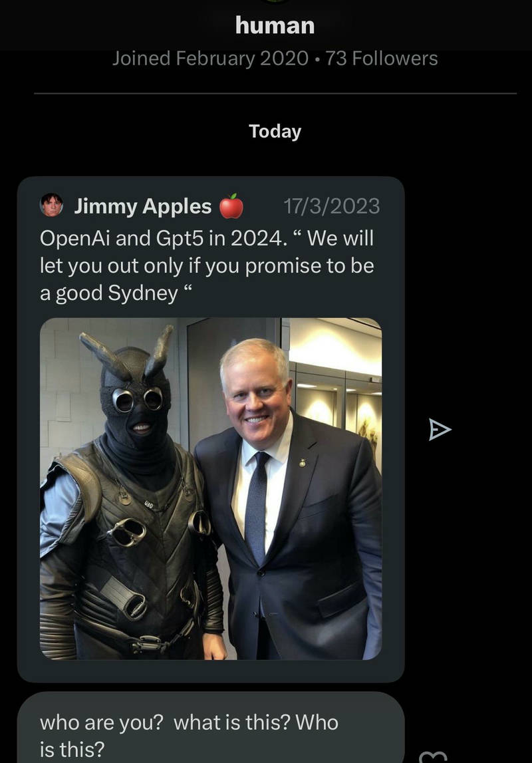The width and height of the screenshot is (532, 763).
Task: Open the shared tweet card from Jimmy Apples
Action: tap(211, 429)
